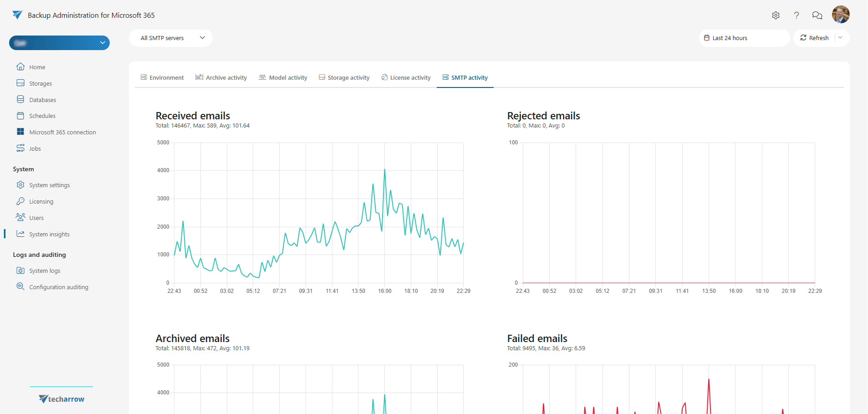Click the Configuration auditing icon

click(20, 286)
